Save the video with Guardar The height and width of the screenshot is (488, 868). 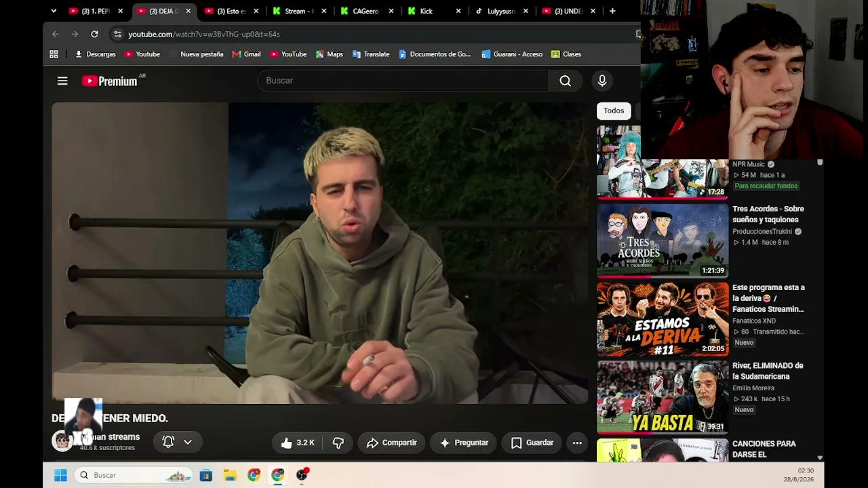pos(532,443)
